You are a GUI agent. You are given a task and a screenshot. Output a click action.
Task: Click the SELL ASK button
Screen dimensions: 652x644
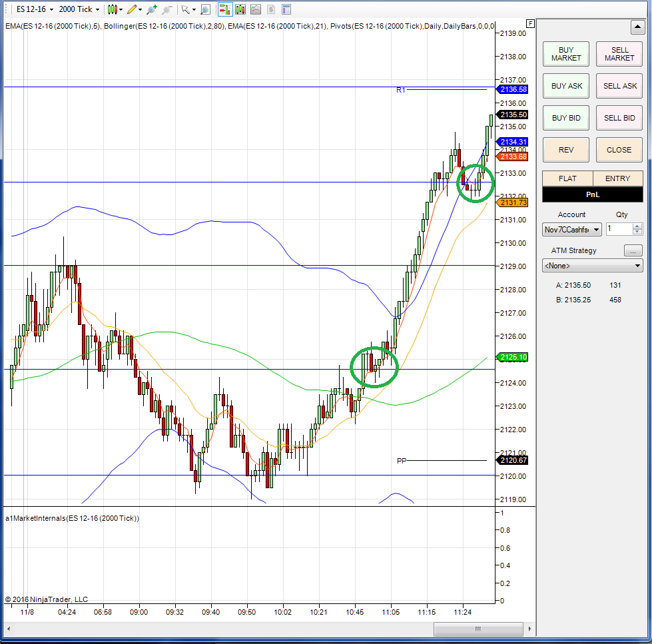tap(619, 86)
